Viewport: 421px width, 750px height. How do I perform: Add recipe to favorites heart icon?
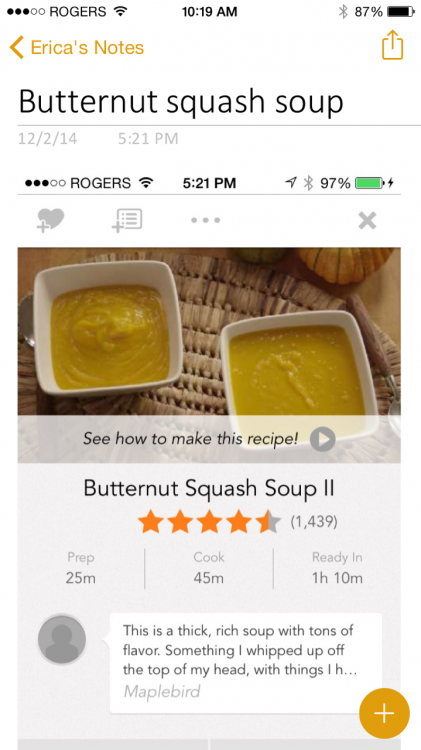click(51, 221)
